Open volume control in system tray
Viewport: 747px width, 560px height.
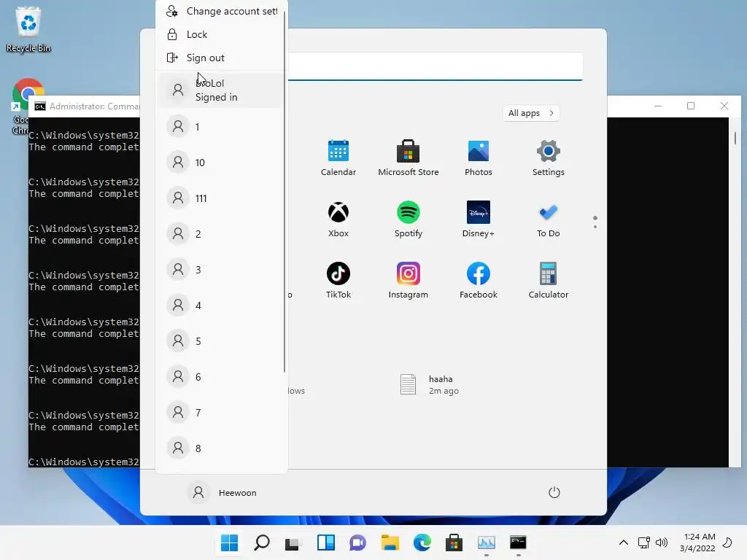point(662,542)
